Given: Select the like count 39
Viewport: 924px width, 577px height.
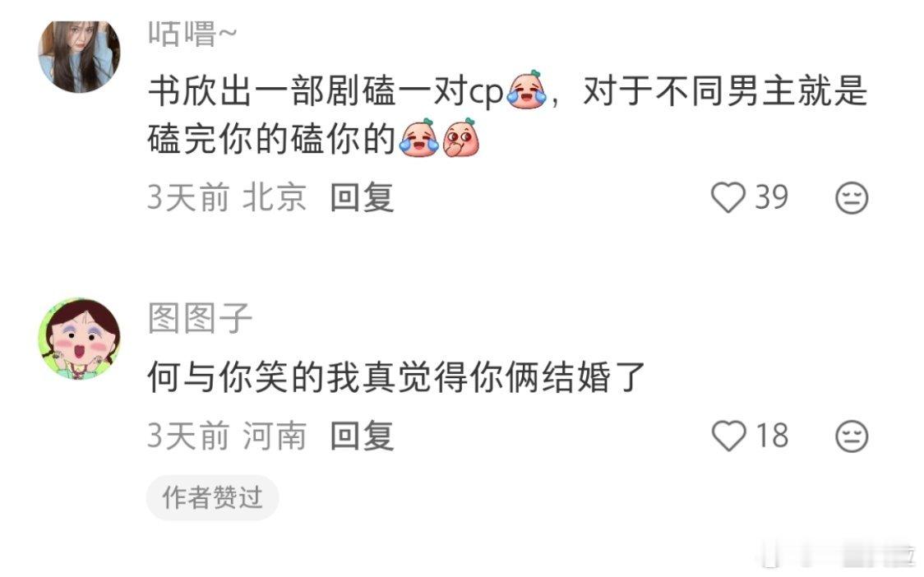Looking at the screenshot, I should point(771,196).
